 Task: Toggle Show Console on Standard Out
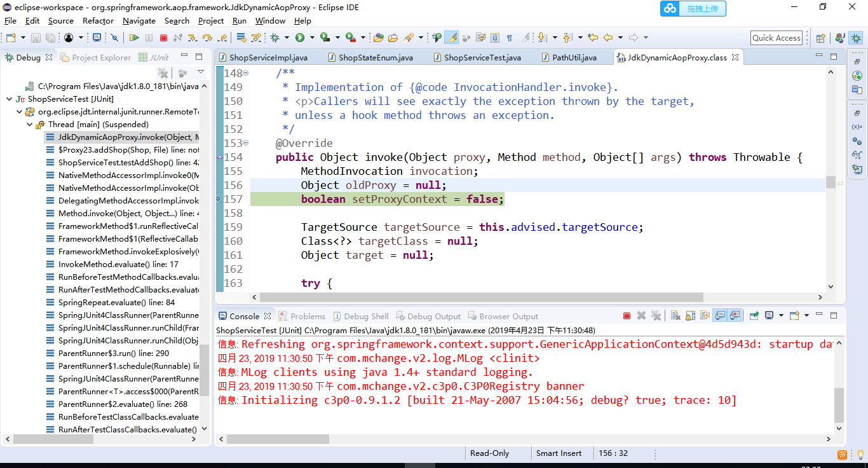tap(721, 315)
